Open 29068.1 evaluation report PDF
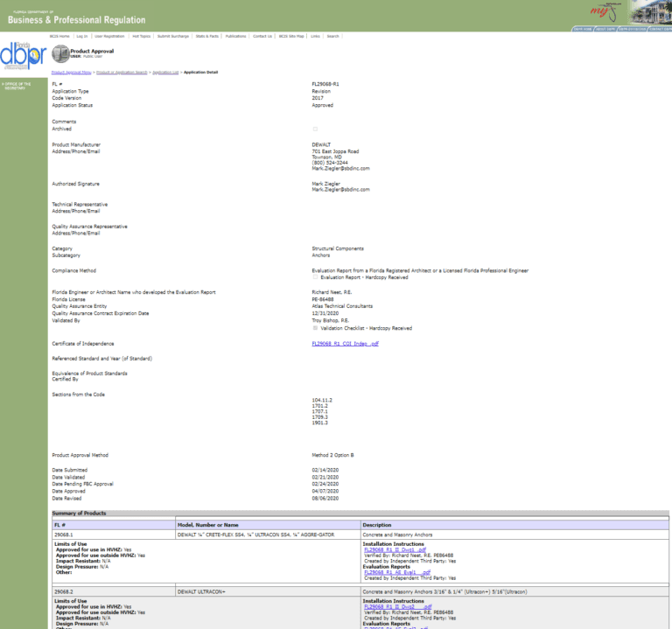The image size is (672, 629). tap(397, 572)
